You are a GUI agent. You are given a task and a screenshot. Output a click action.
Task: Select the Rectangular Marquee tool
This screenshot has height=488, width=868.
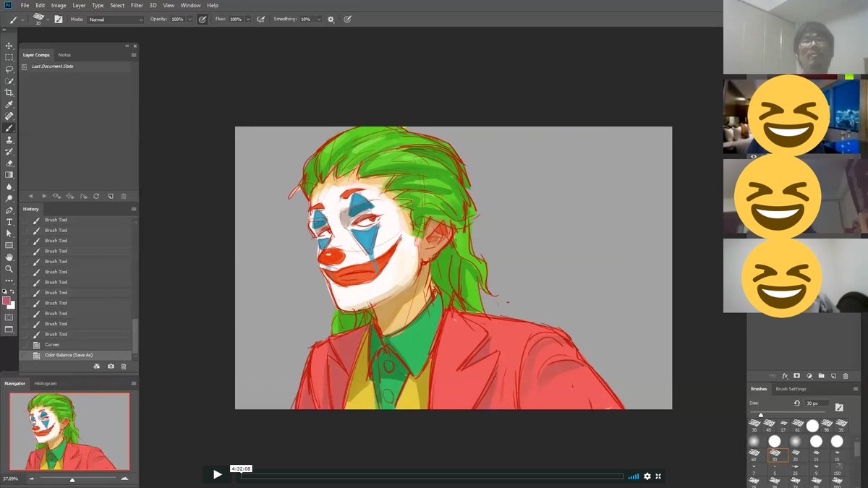coord(9,57)
